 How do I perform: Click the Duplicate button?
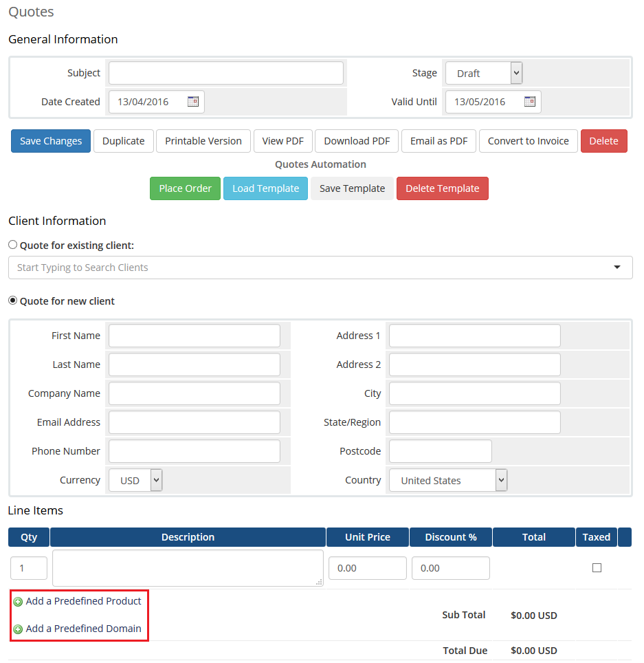[124, 141]
